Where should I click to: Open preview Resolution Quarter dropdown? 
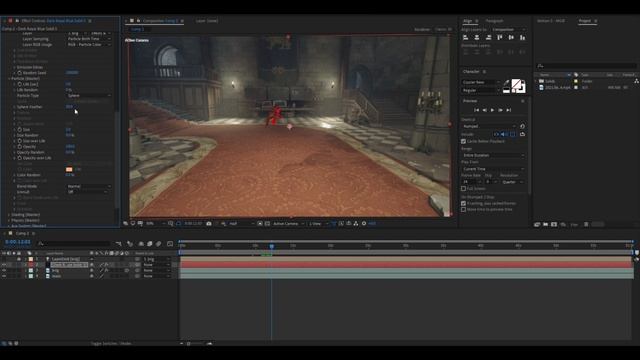(x=513, y=182)
